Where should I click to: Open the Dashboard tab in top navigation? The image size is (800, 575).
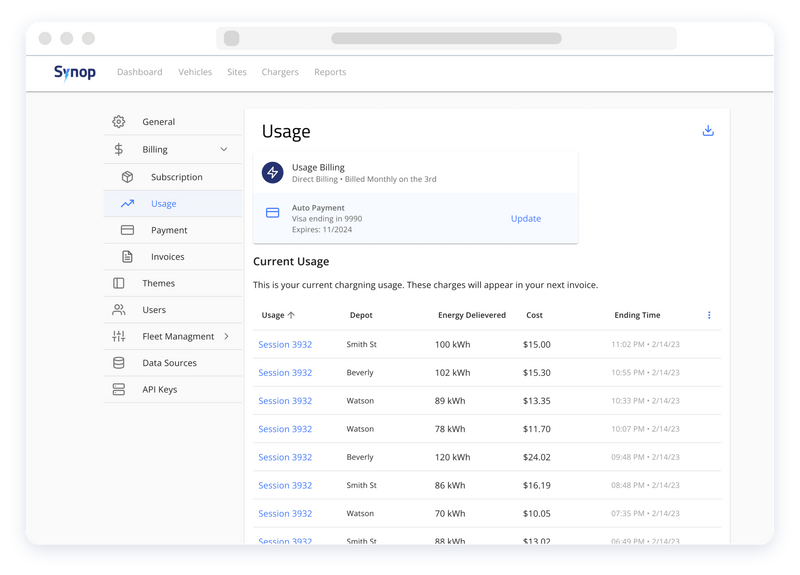139,72
